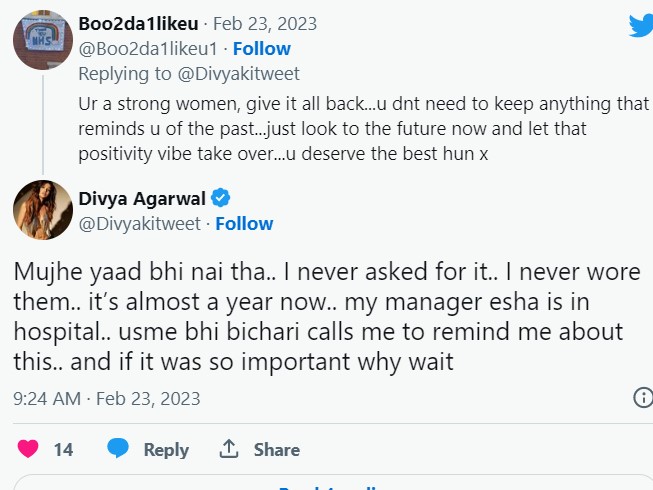Like the tweet with heart icon
The height and width of the screenshot is (490, 653).
click(28, 449)
